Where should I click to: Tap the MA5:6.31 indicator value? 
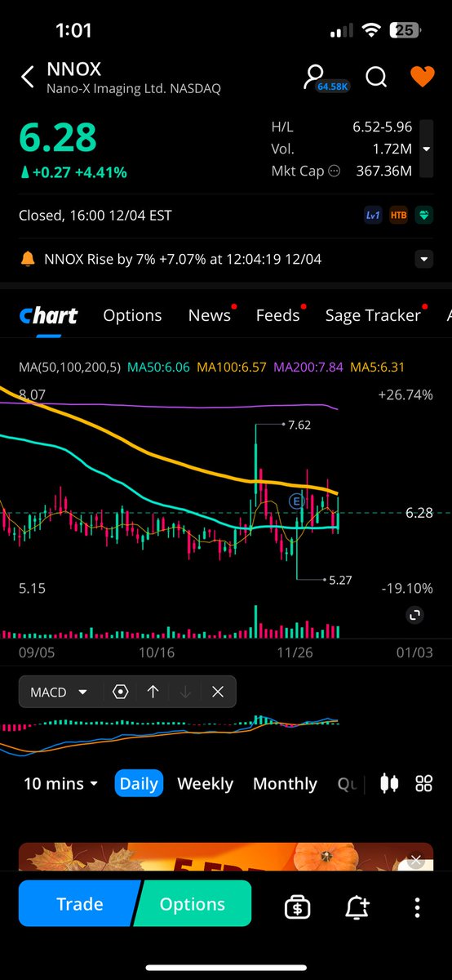tap(378, 367)
